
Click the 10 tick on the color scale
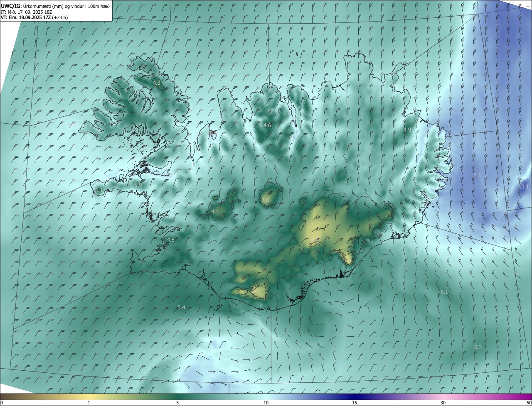(x=266, y=403)
